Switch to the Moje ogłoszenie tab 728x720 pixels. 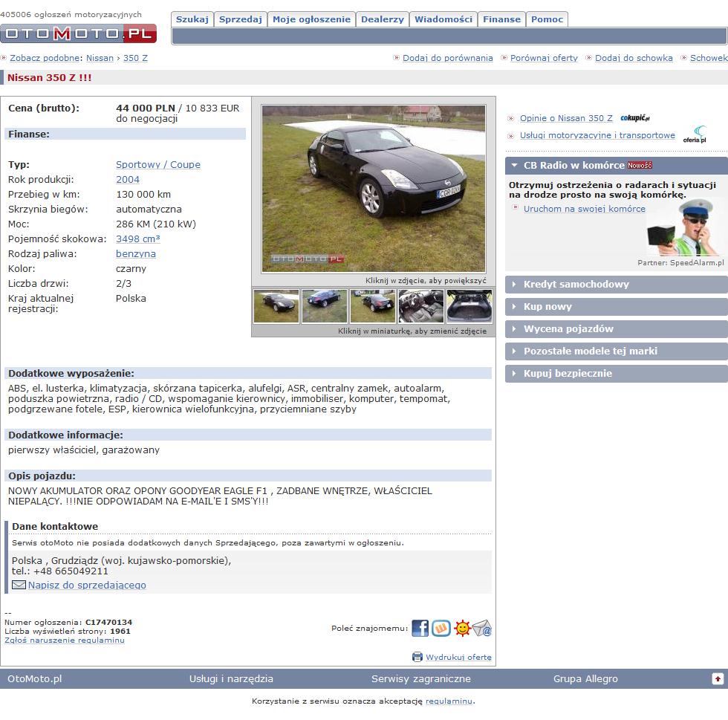311,19
